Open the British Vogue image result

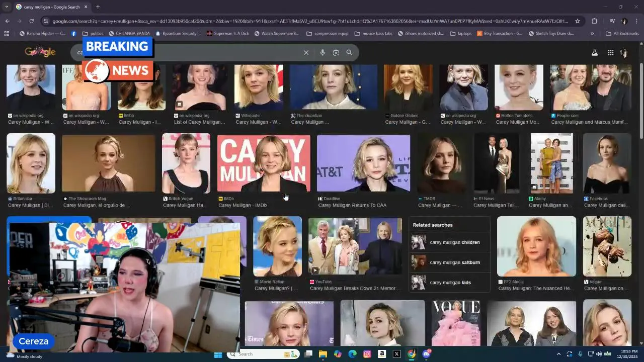pos(186,163)
